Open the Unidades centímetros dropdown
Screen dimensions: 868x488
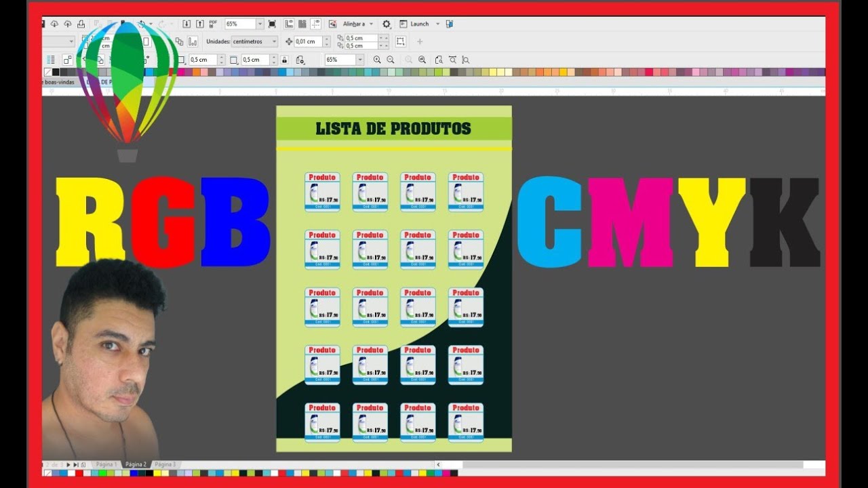[255, 41]
